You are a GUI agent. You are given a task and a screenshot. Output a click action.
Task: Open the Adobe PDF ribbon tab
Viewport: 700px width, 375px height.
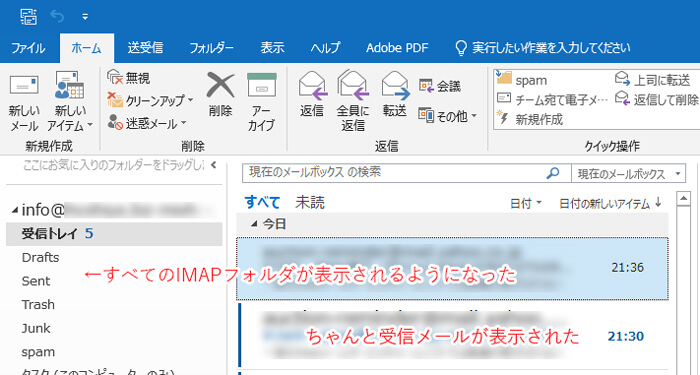pyautogui.click(x=397, y=48)
